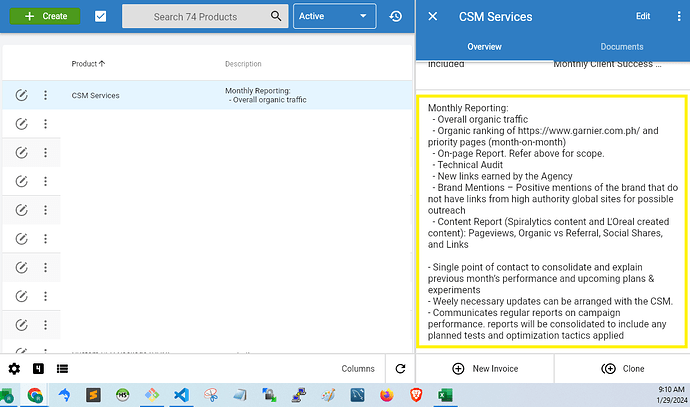Open Excel from the taskbar
The image size is (690, 407).
(445, 395)
